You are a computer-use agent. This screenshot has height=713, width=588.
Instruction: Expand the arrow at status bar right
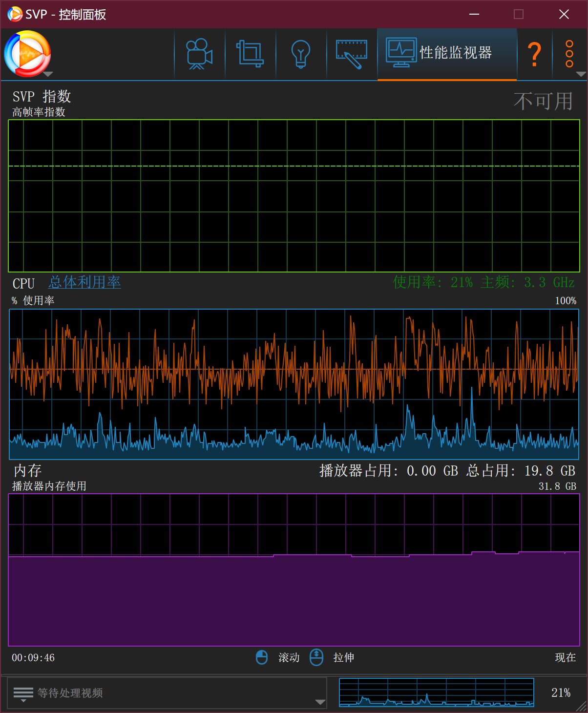pos(320,702)
